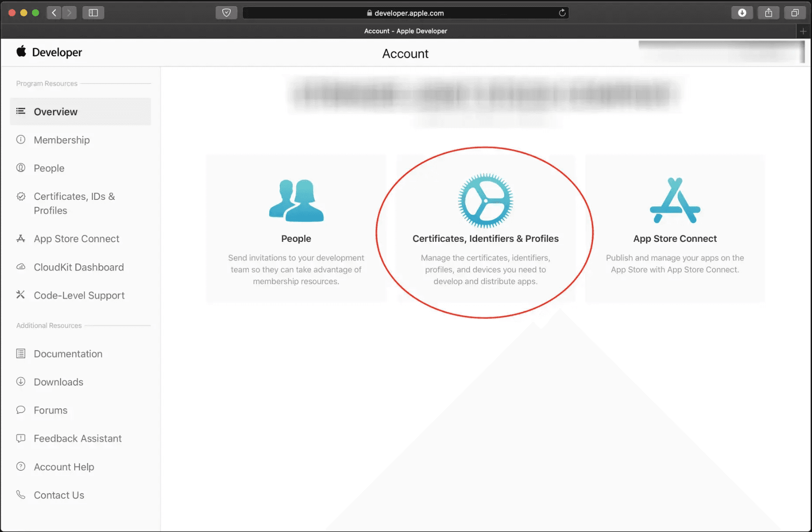812x532 pixels.
Task: Go back with Safari back arrow
Action: click(x=54, y=12)
